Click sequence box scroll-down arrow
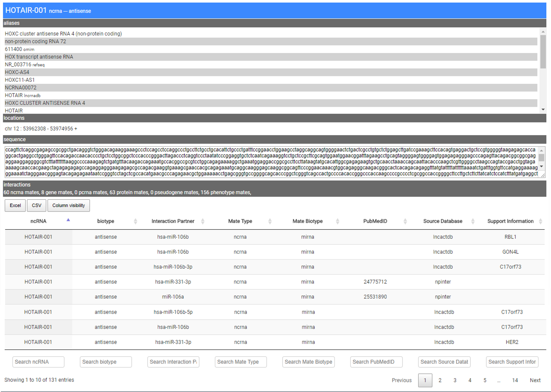This screenshot has width=551, height=392. click(541, 166)
